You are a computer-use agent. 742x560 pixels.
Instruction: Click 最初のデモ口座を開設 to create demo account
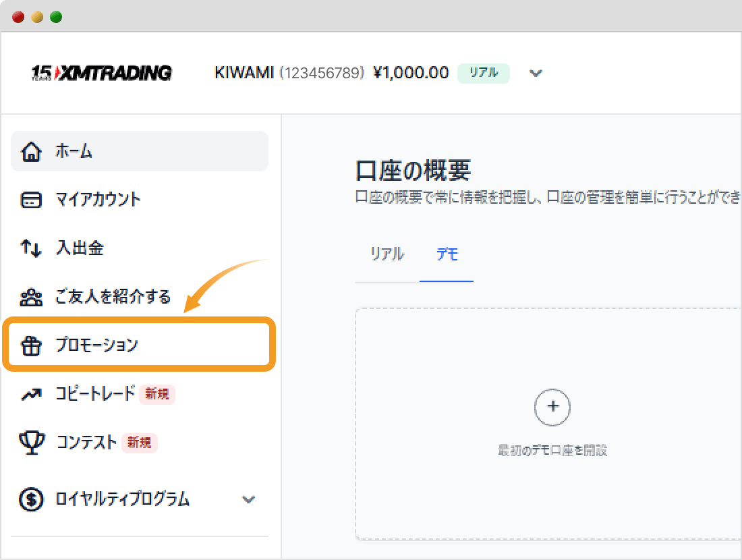pyautogui.click(x=553, y=450)
